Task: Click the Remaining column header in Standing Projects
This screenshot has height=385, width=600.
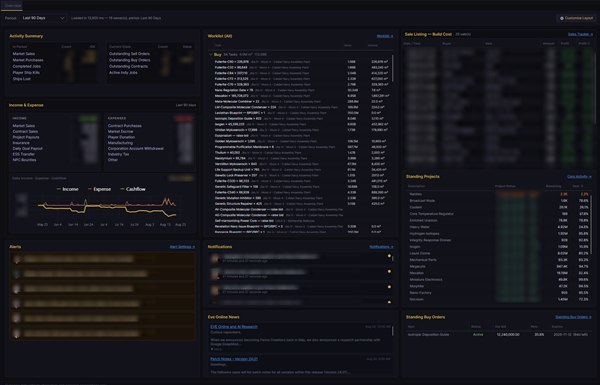Action: [x=553, y=186]
